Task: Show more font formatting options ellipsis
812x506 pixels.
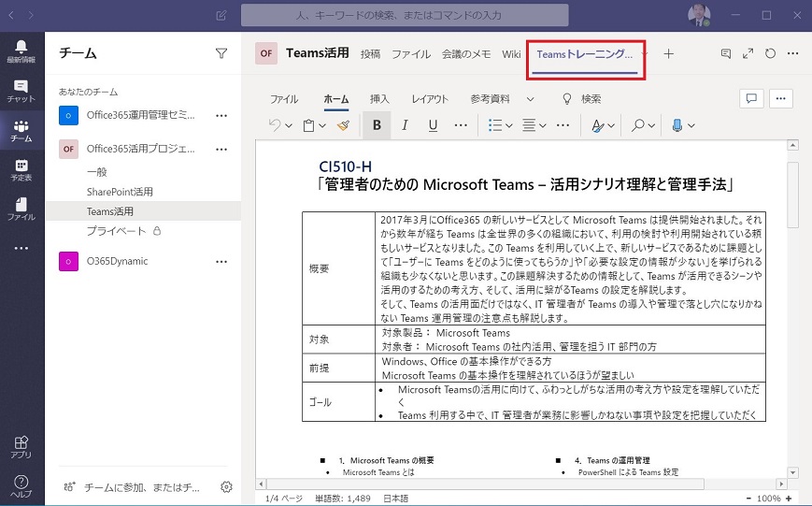Action: (461, 125)
